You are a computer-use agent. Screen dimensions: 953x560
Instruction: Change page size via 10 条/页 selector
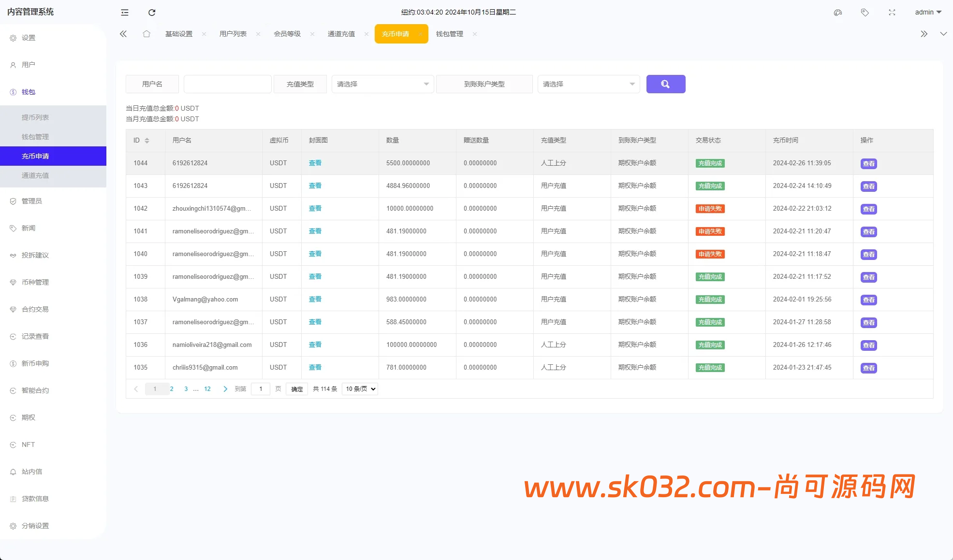pyautogui.click(x=359, y=388)
